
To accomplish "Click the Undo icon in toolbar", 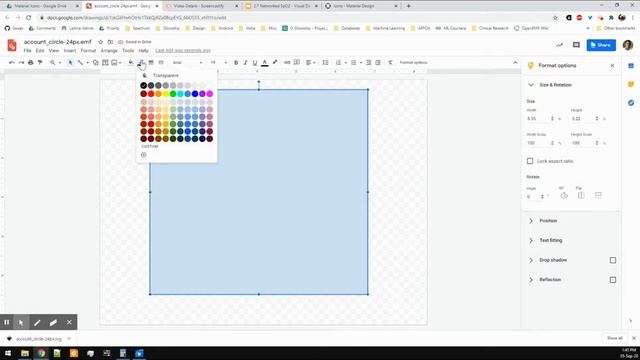I will pos(12,62).
